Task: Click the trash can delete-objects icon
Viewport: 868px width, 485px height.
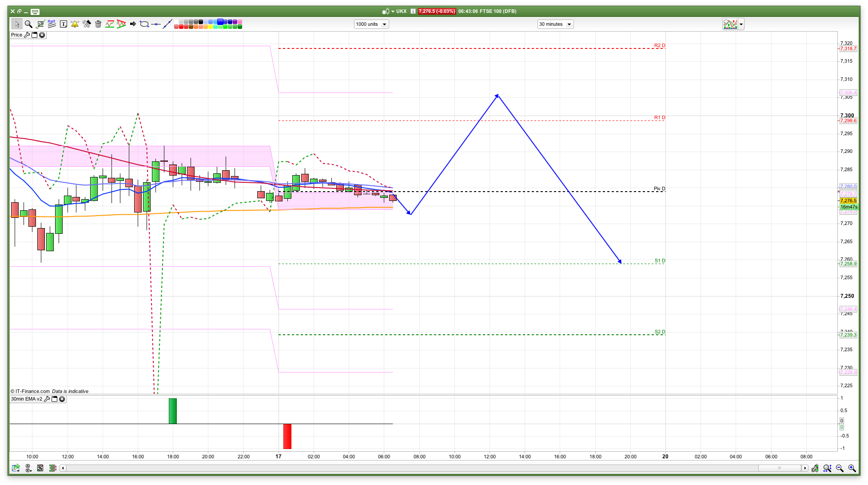Action: tap(98, 24)
